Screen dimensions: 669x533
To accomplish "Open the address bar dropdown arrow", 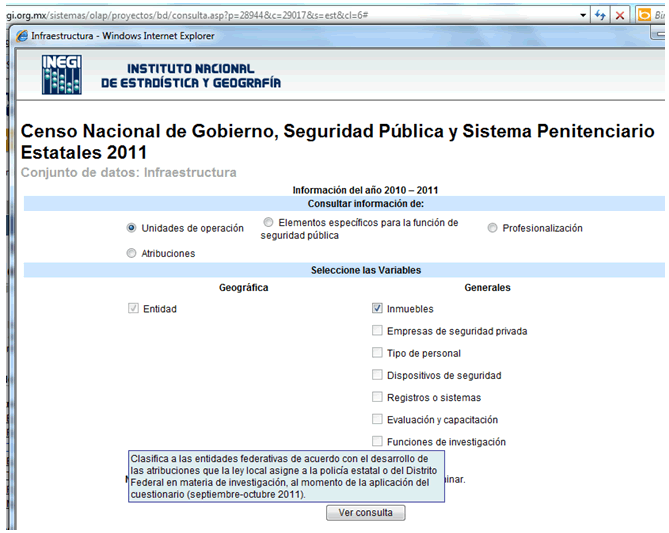I will (583, 15).
